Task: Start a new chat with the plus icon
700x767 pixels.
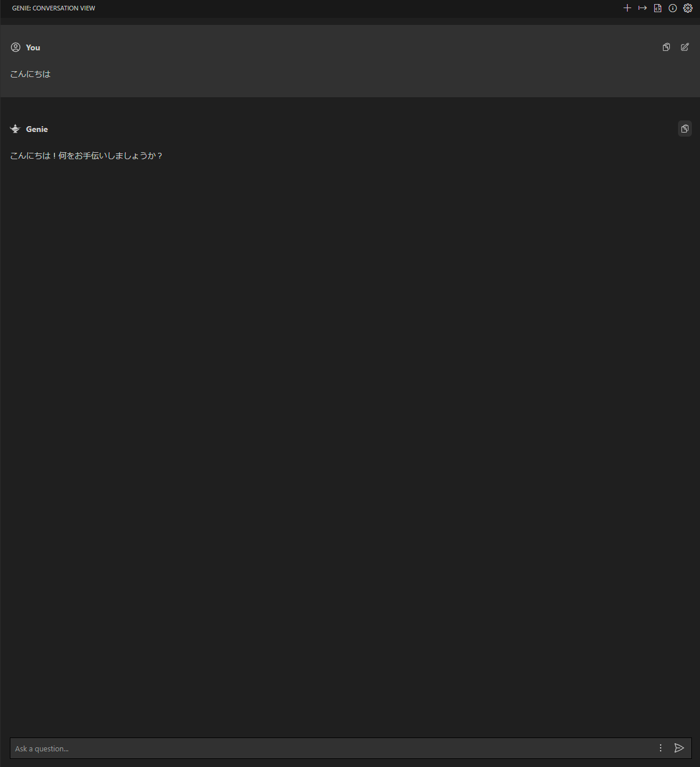Action: 627,8
